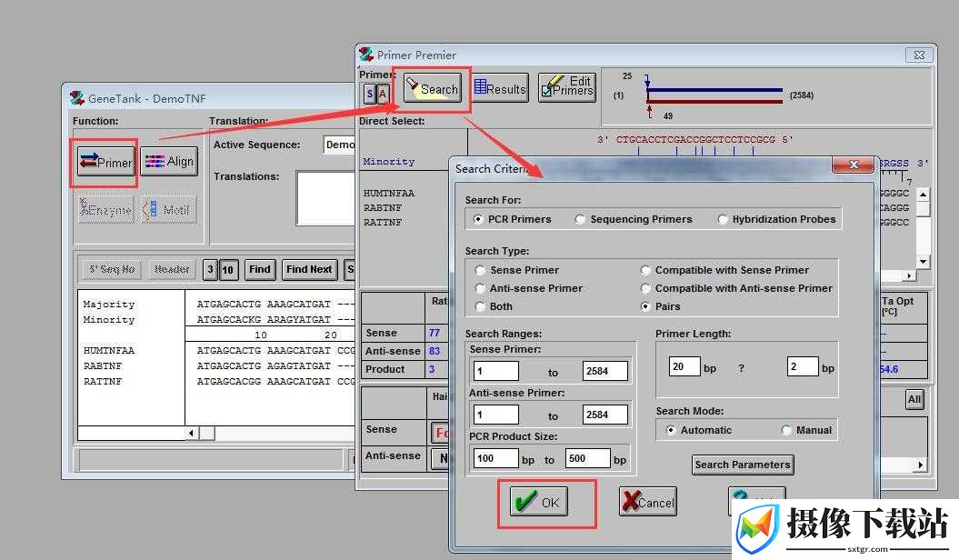Click Sense Primer range start field
959x560 pixels.
496,371
